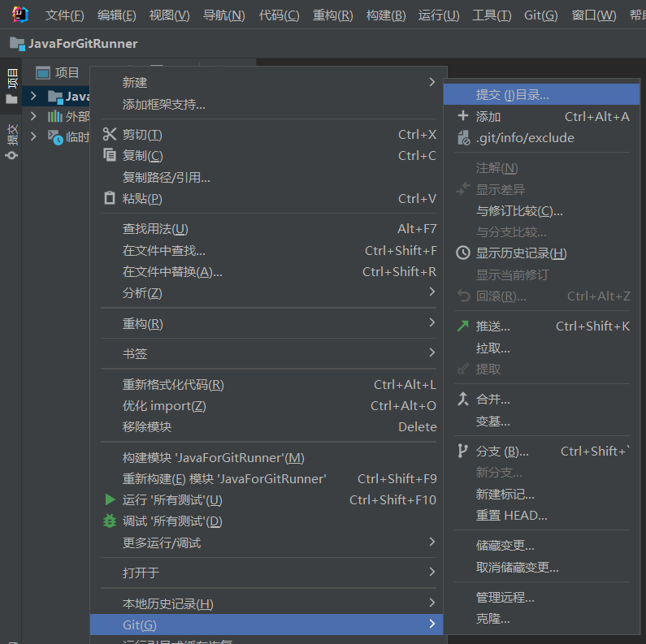Open the 更多运行/调试 submenu
This screenshot has height=644, width=646.
(268, 542)
